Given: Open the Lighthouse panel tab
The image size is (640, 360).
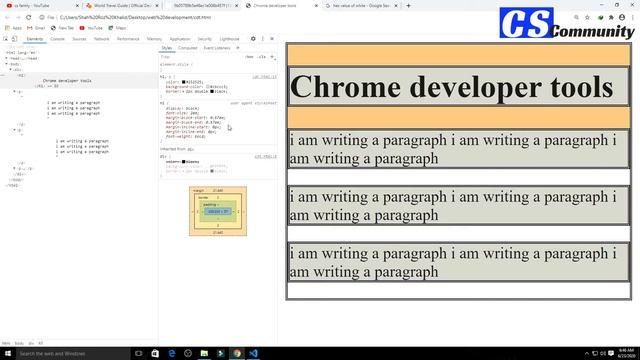Looking at the screenshot, I should tap(229, 39).
